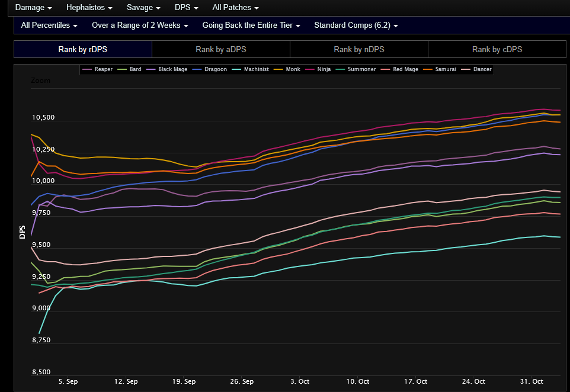Click the 24. Oct x-axis label
This screenshot has height=392, width=570.
(473, 381)
